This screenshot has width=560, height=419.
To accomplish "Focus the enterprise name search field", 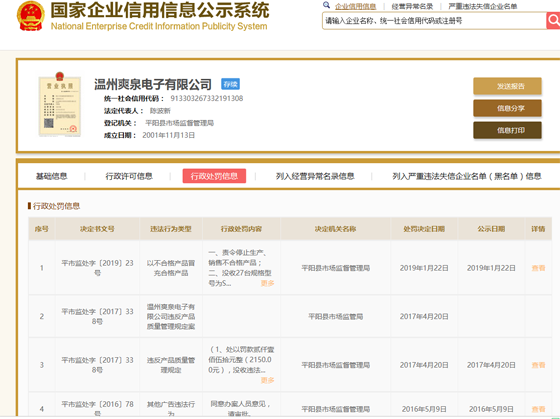I will (434, 21).
